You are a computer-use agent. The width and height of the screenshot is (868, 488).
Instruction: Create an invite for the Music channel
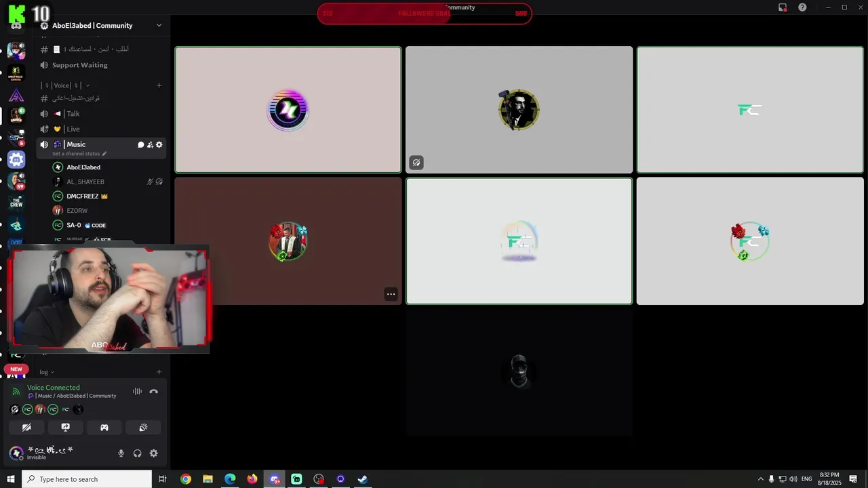tap(150, 144)
